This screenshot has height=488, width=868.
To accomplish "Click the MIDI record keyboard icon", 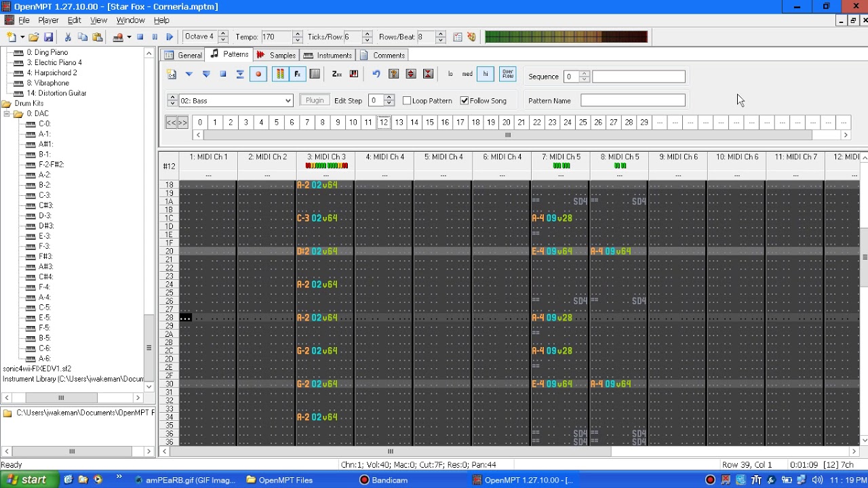I will [118, 37].
